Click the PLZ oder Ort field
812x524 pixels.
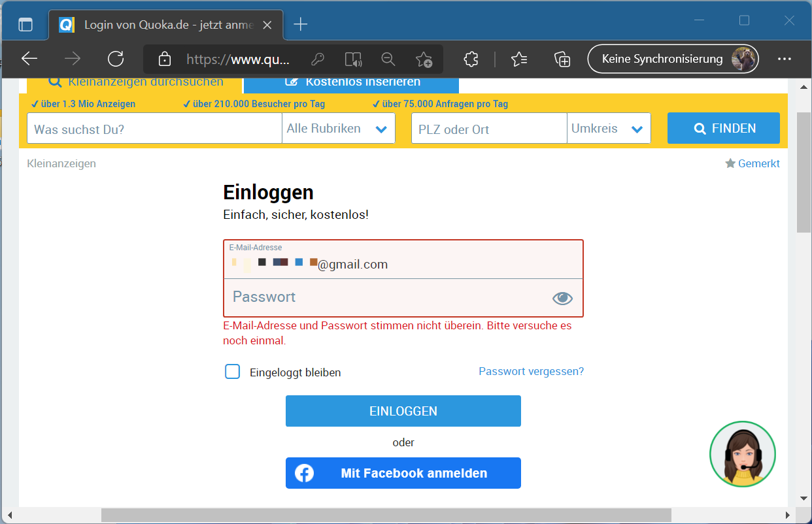coord(489,129)
